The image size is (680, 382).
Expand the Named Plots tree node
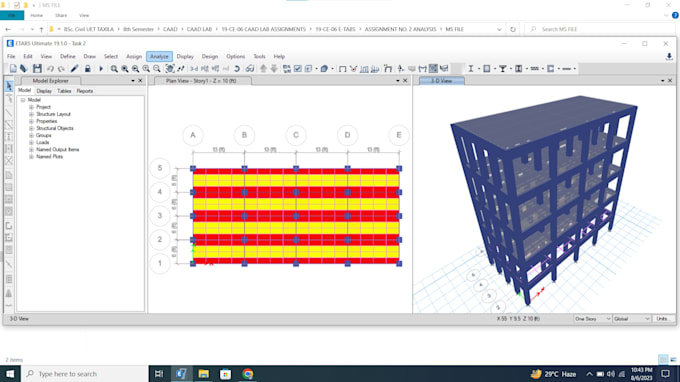click(x=31, y=157)
